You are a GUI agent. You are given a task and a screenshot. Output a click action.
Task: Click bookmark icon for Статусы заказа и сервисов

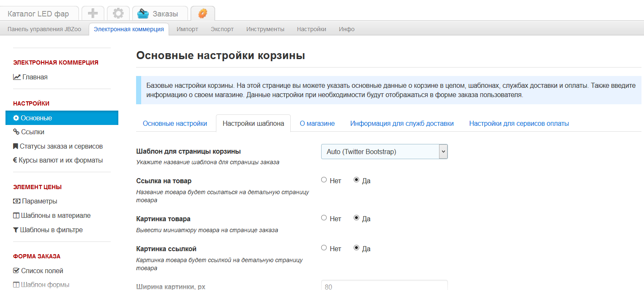coord(16,146)
